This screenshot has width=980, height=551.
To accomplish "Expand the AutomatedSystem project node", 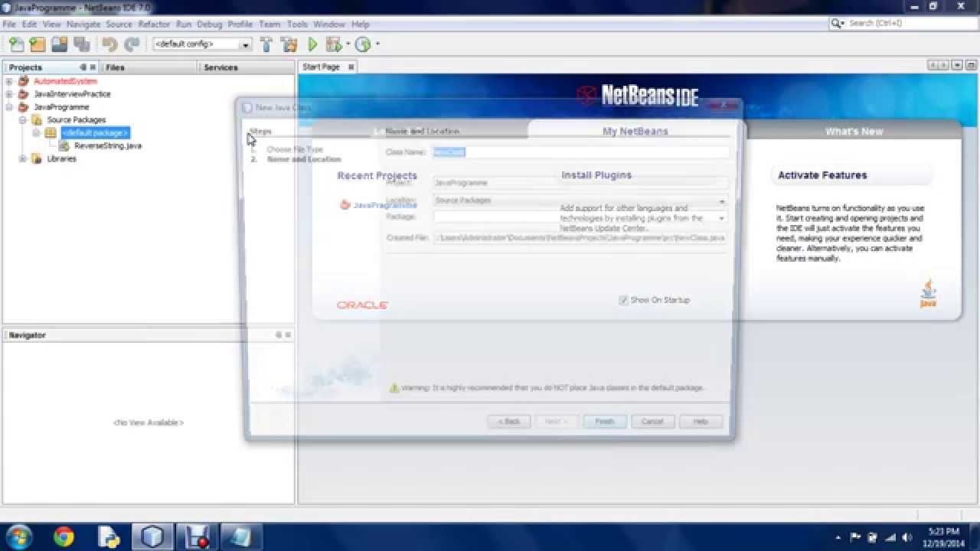I will click(x=9, y=81).
